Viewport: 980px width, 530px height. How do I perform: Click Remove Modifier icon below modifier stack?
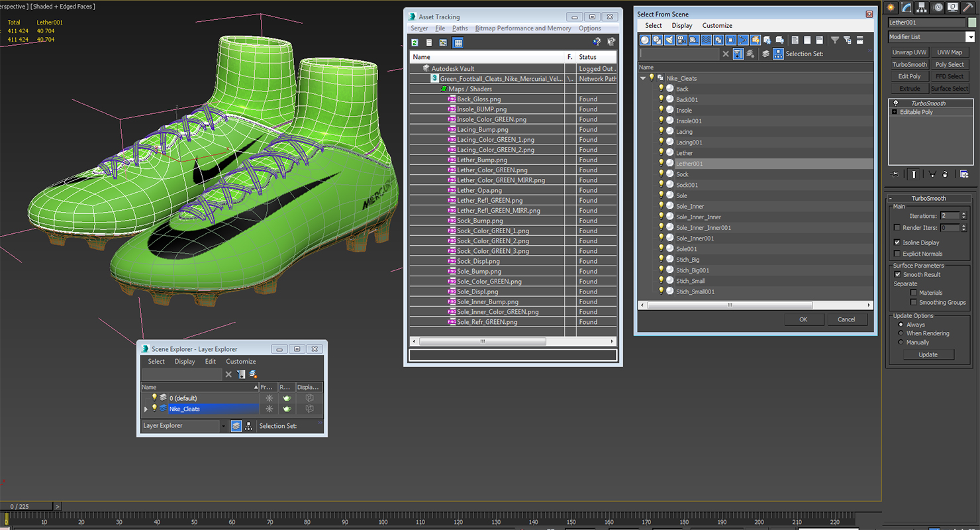945,174
